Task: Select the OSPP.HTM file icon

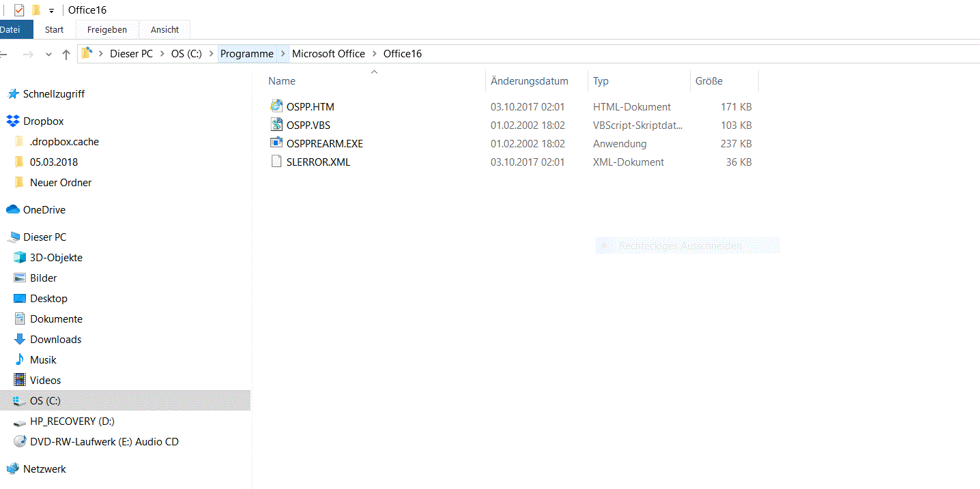Action: 276,106
